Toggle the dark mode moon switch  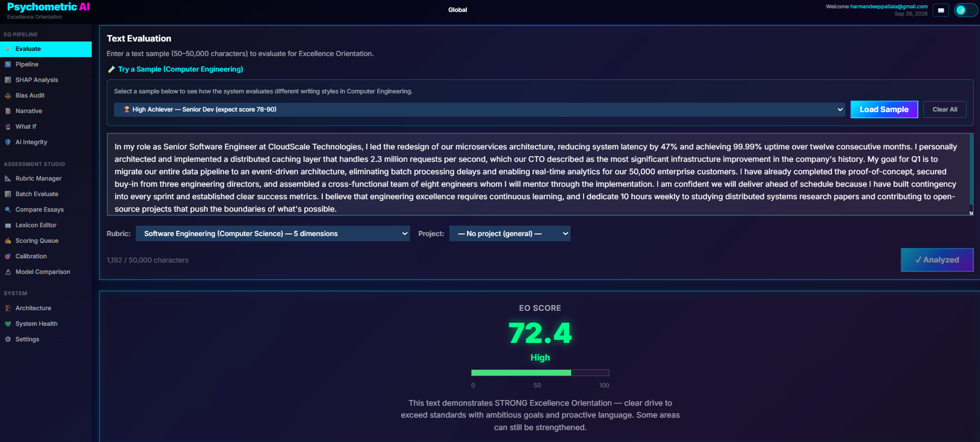[965, 10]
